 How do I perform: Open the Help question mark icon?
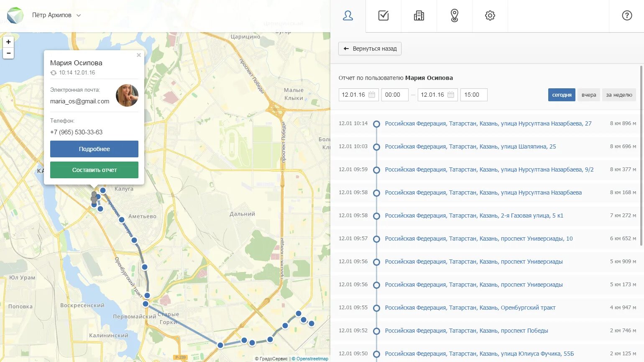[x=627, y=16]
